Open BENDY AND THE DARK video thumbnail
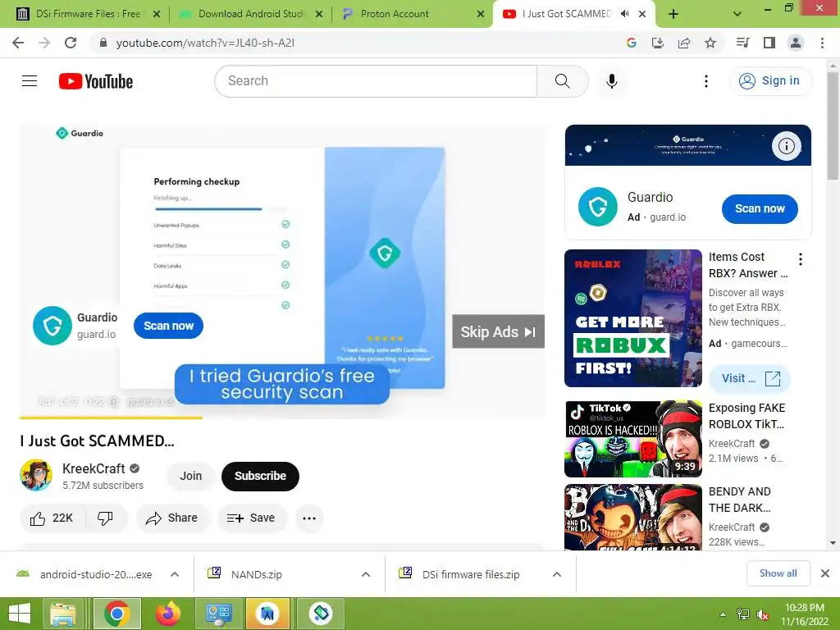Image resolution: width=840 pixels, height=630 pixels. pyautogui.click(x=632, y=517)
